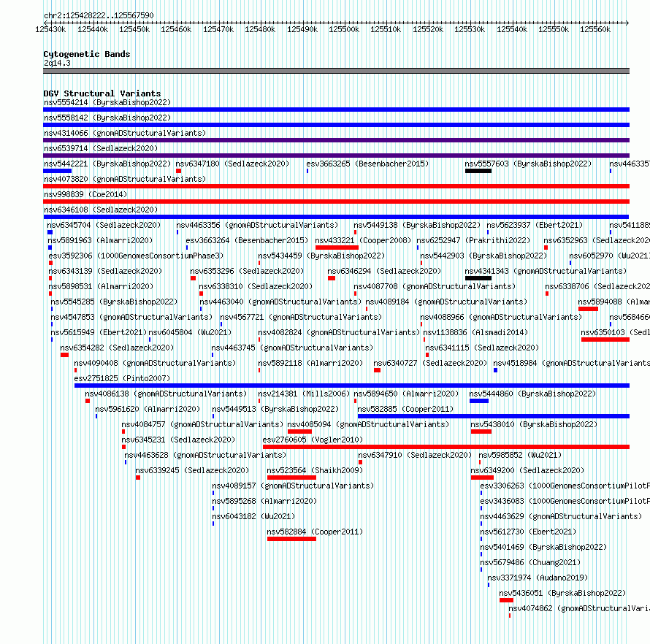Viewport: 650px width, 644px height.
Task: Click the chr2:125428222..125567590 coordinate label
Action: (99, 15)
